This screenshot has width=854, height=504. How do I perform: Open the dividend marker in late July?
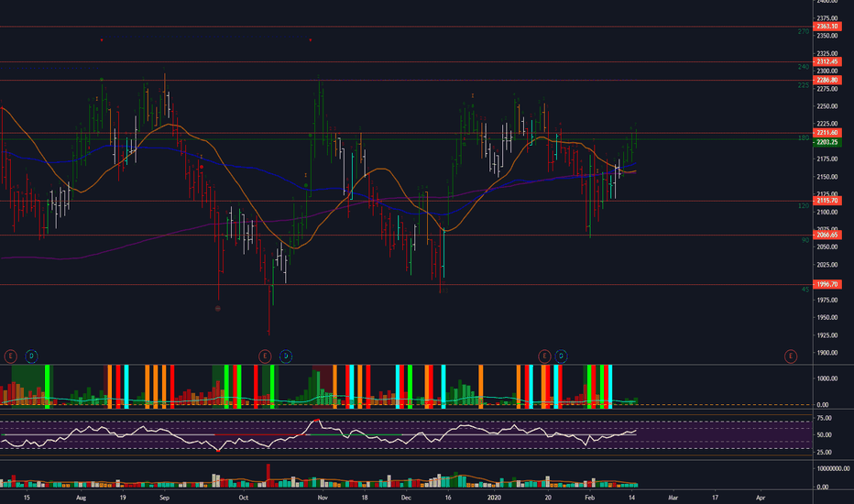click(31, 356)
